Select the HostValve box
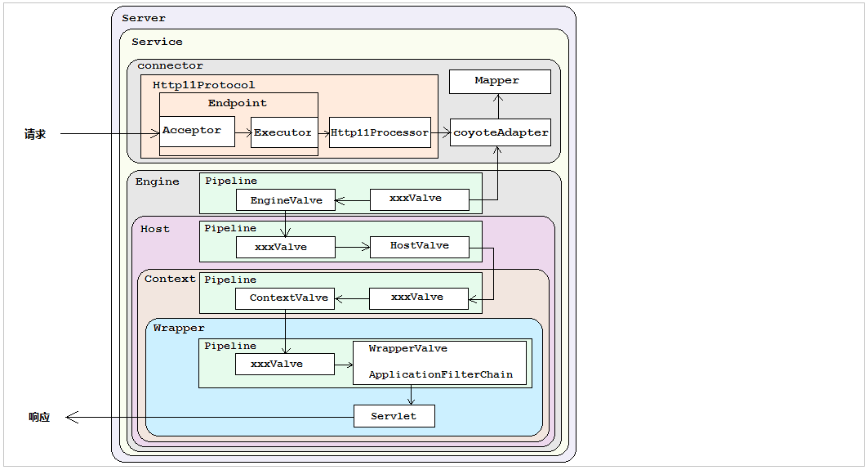Viewport: 868px width, 470px height. point(420,246)
